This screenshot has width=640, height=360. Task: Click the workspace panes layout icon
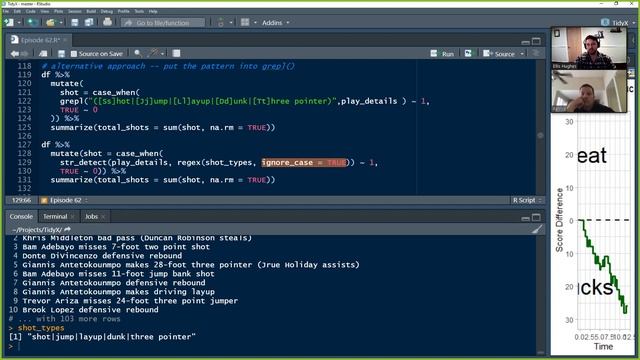pyautogui.click(x=245, y=22)
